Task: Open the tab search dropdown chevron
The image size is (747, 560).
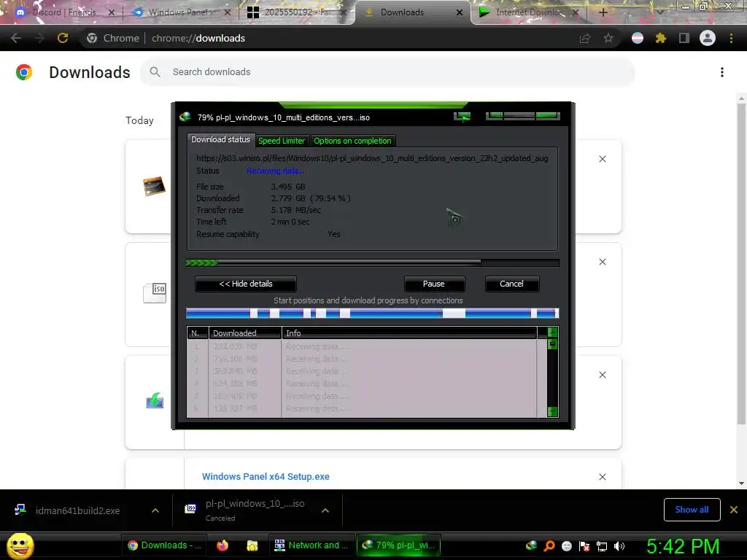Action: 659,12
